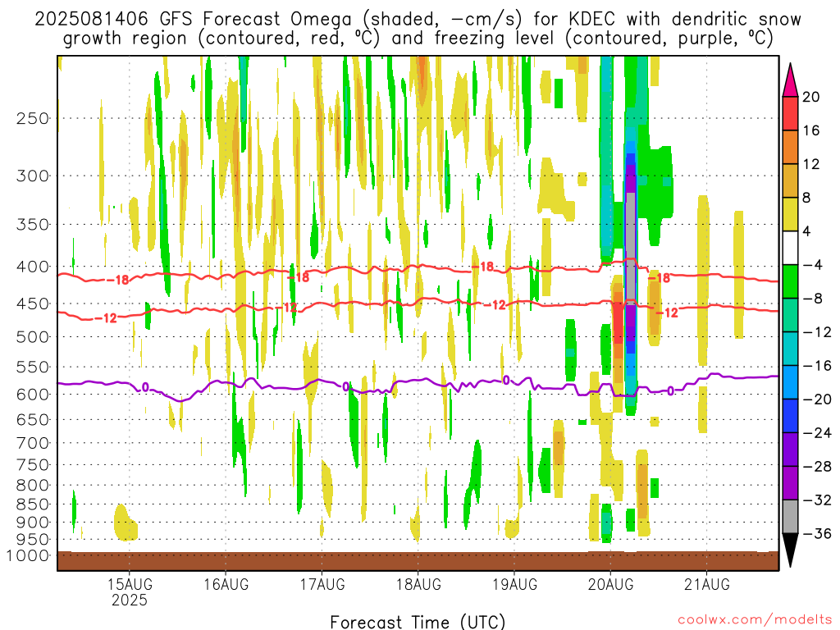Click the 500 pressure level label
840x630 pixels.
[33, 337]
